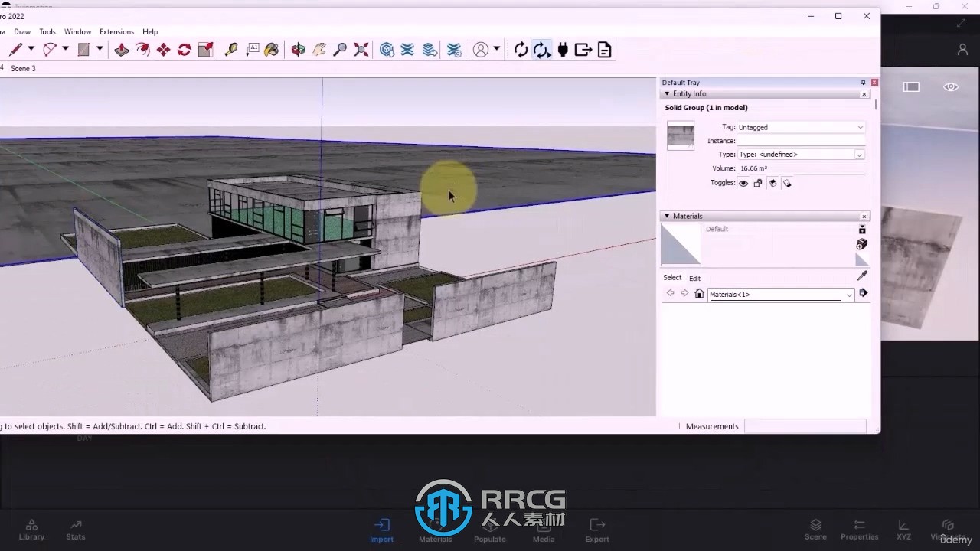Viewport: 980px width, 551px height.
Task: Toggle entity visibility eye icon
Action: tap(743, 183)
